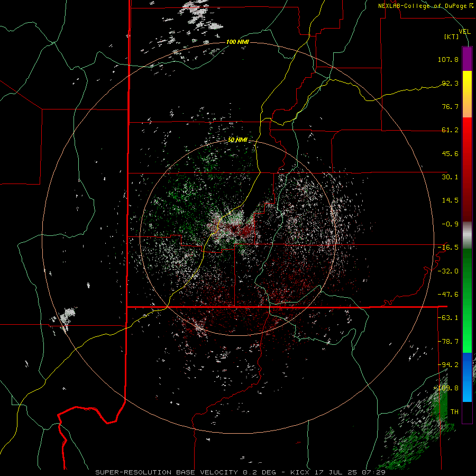Click the 50 NMI range ring label
This screenshot has height=476, width=476.
(x=237, y=140)
